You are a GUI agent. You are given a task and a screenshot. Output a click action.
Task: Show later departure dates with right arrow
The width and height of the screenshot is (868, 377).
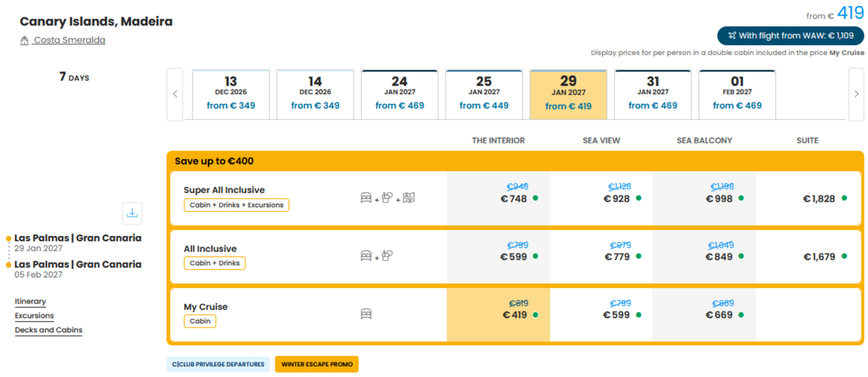[x=856, y=94]
